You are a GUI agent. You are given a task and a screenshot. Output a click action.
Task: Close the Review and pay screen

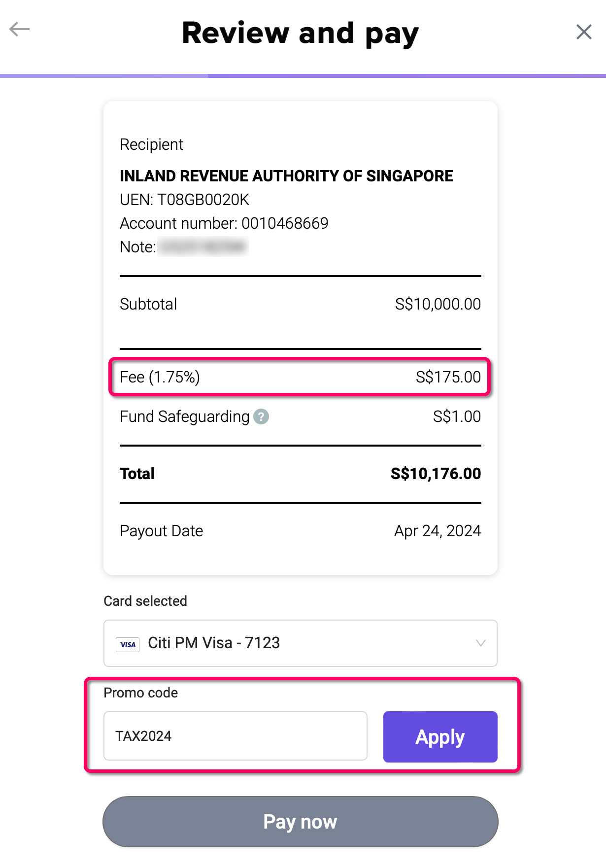(x=584, y=32)
